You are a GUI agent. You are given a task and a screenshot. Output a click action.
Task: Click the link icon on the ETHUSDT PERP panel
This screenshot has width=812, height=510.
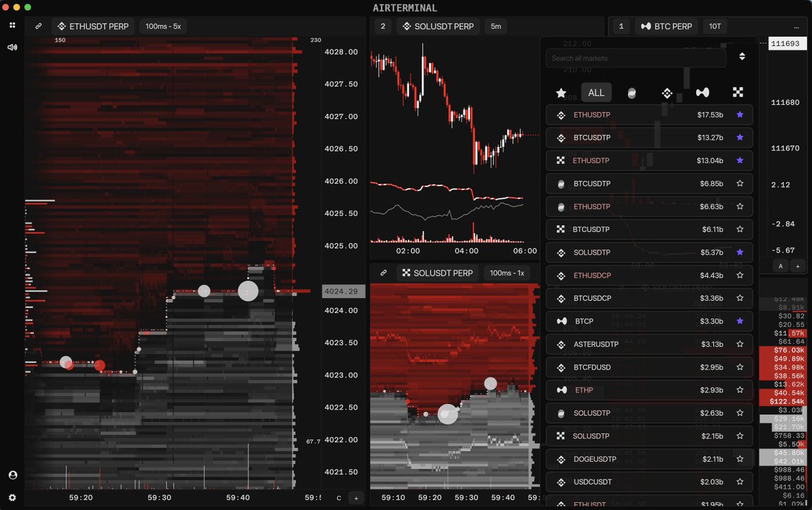(x=38, y=26)
